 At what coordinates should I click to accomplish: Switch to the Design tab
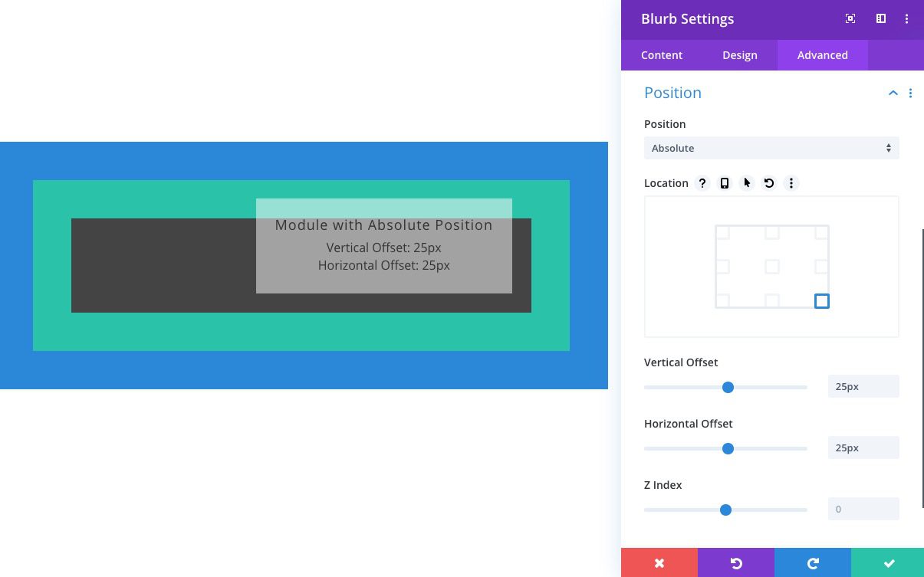coord(739,54)
